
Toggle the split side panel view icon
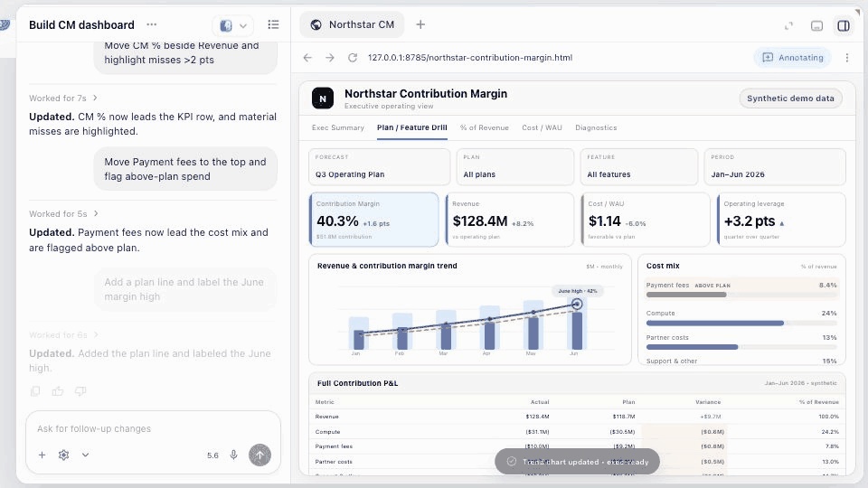[843, 25]
